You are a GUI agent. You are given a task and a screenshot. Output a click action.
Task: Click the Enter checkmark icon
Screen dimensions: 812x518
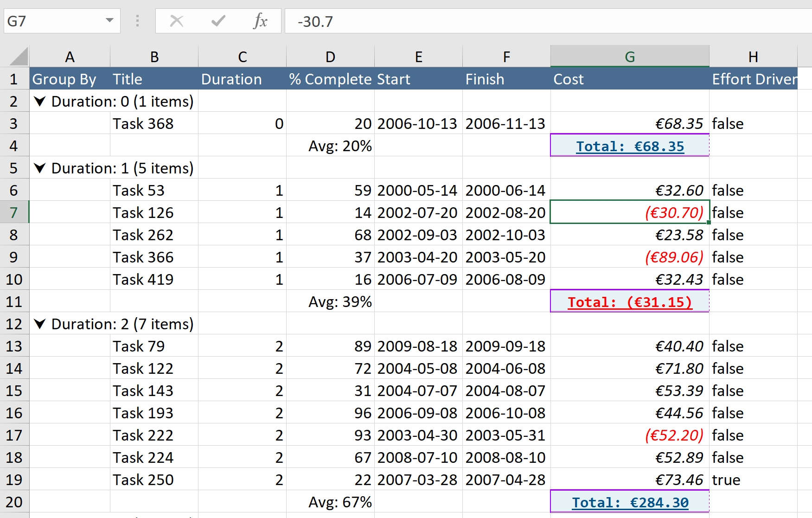218,21
